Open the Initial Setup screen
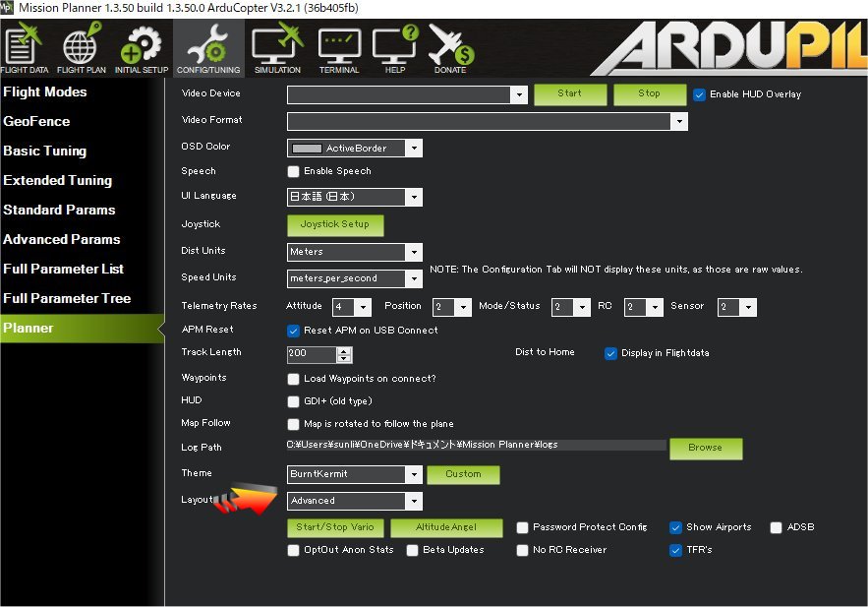Viewport: 868px width, 607px height. 142,49
